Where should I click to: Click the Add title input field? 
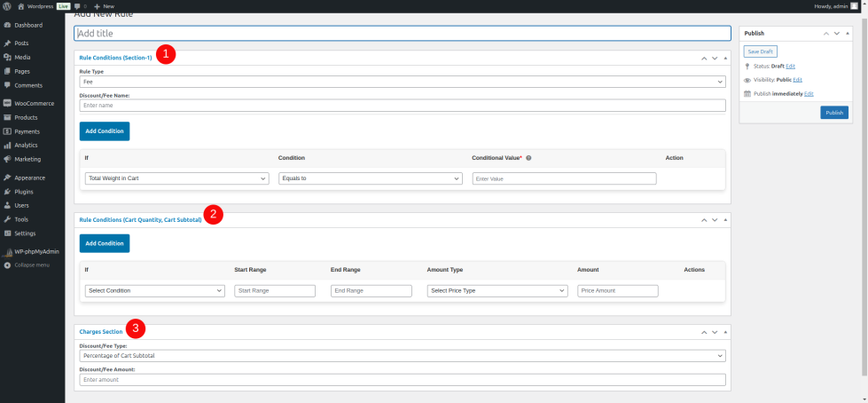coord(403,33)
